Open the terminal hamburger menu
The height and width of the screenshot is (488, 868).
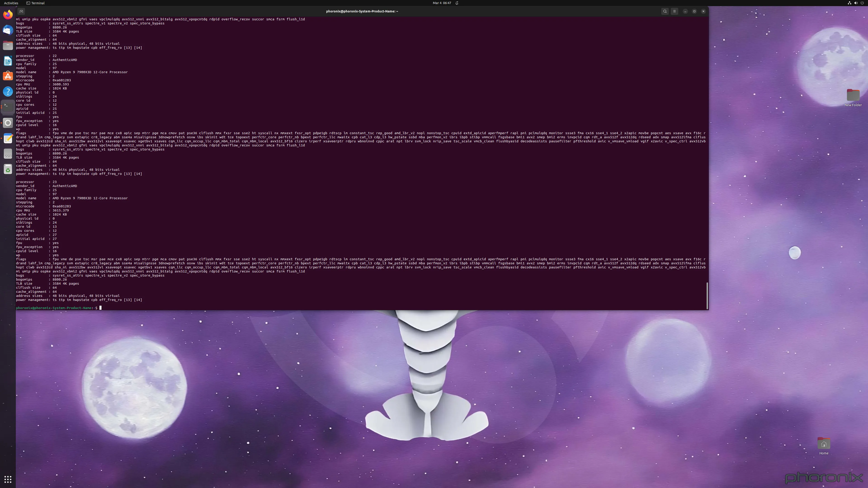674,11
